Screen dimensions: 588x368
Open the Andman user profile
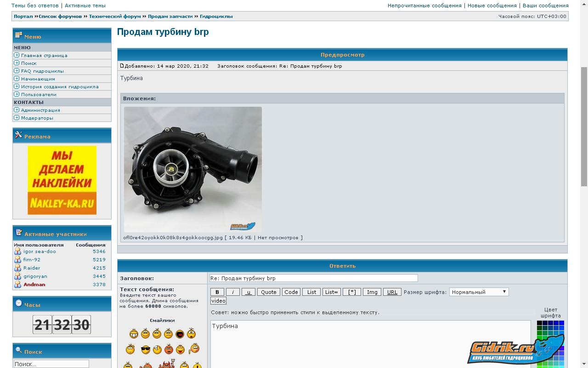(34, 285)
